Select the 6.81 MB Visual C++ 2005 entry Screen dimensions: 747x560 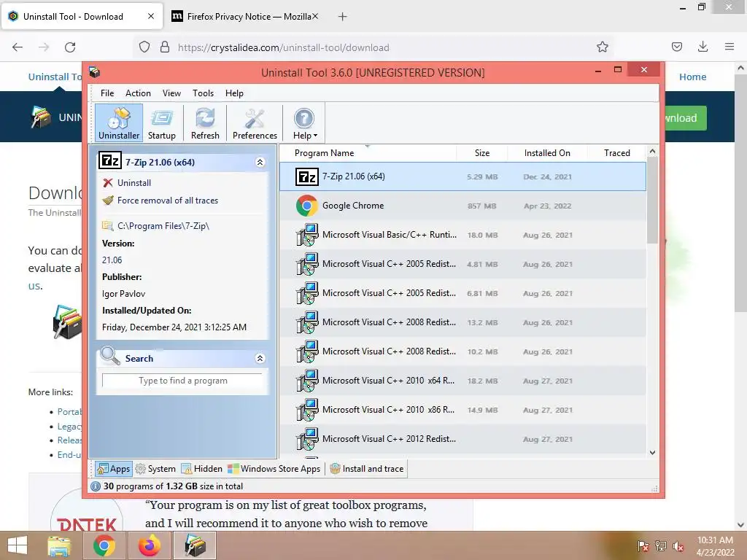462,293
